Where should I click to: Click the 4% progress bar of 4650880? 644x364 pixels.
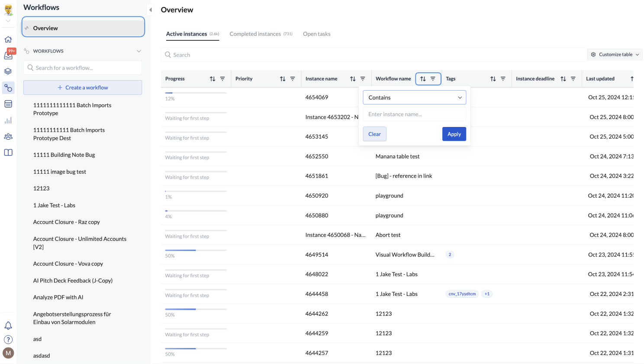(x=196, y=211)
